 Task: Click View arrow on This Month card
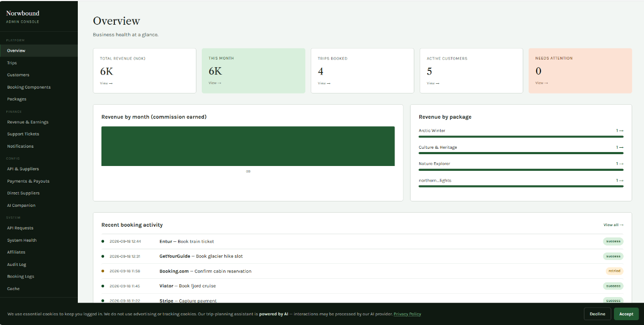[x=215, y=83]
